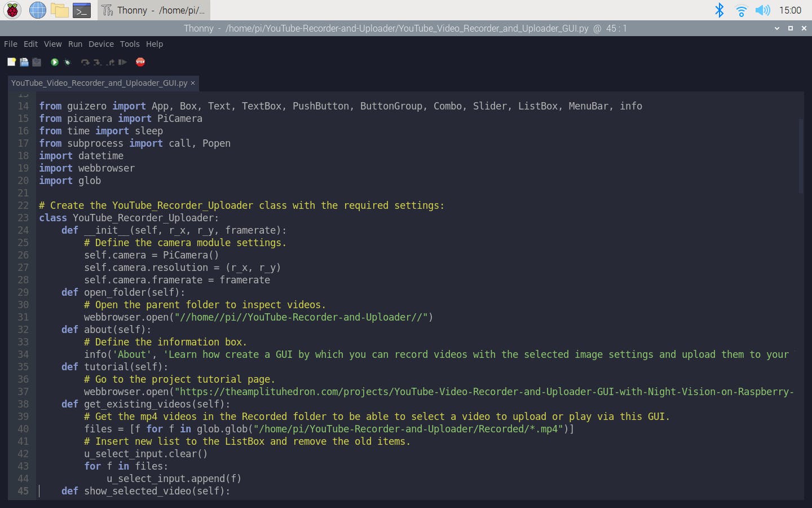Click line number 14 in gutter

[x=23, y=106]
